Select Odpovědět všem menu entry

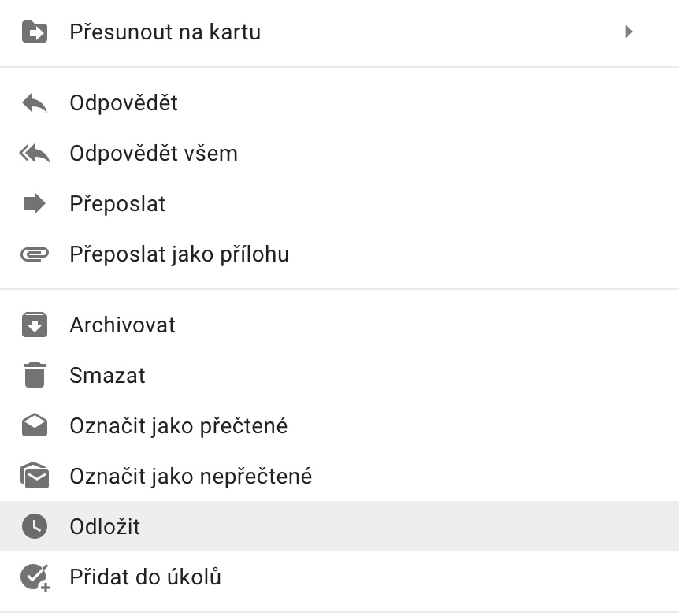click(x=154, y=154)
